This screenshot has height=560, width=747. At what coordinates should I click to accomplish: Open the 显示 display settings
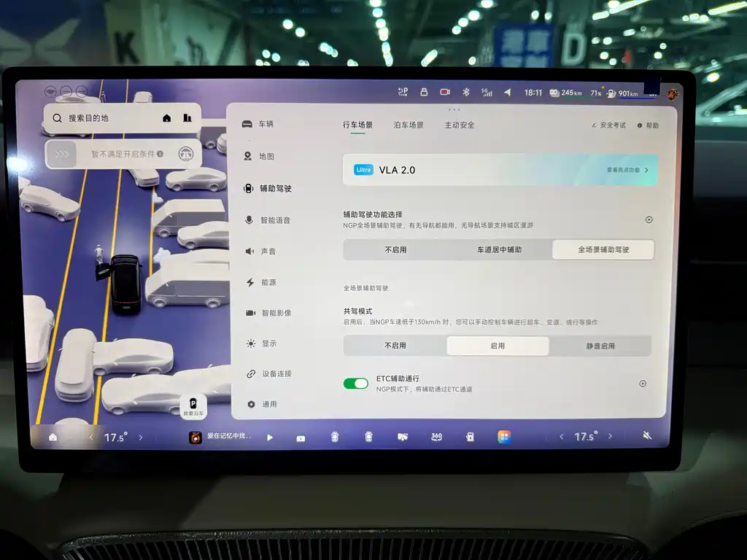coord(262,343)
